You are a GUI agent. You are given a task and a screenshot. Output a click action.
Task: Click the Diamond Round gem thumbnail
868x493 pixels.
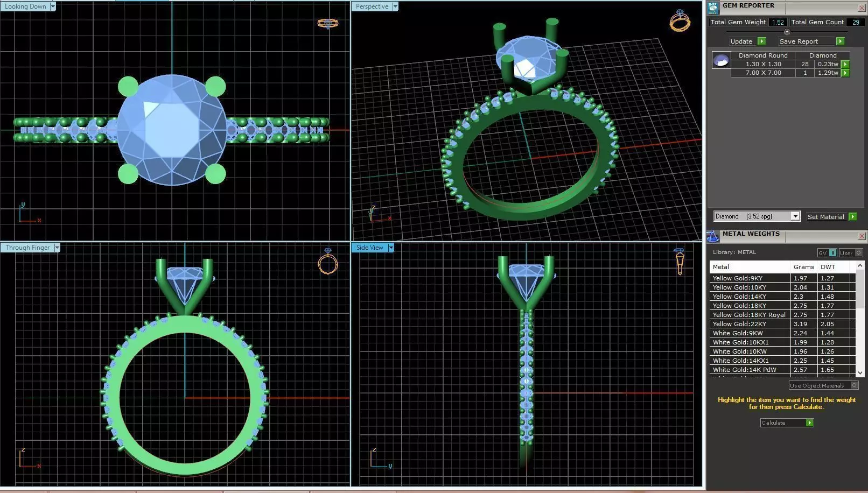click(721, 60)
